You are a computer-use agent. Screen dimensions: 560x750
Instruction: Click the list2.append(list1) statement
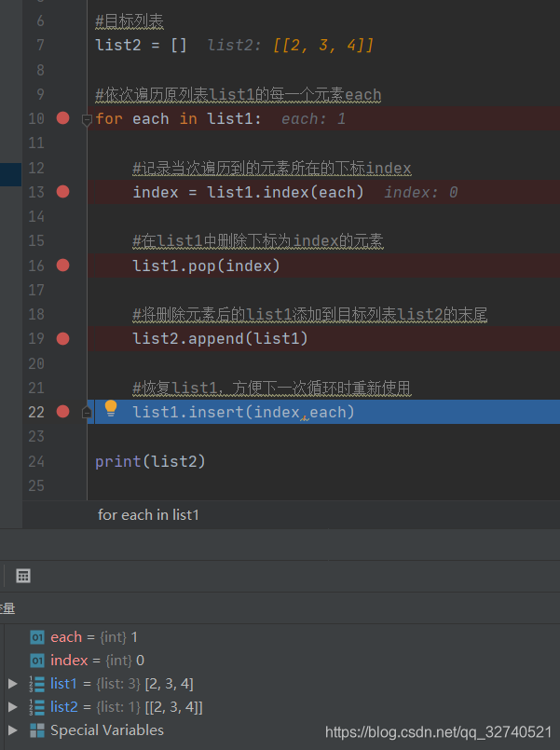(x=220, y=338)
